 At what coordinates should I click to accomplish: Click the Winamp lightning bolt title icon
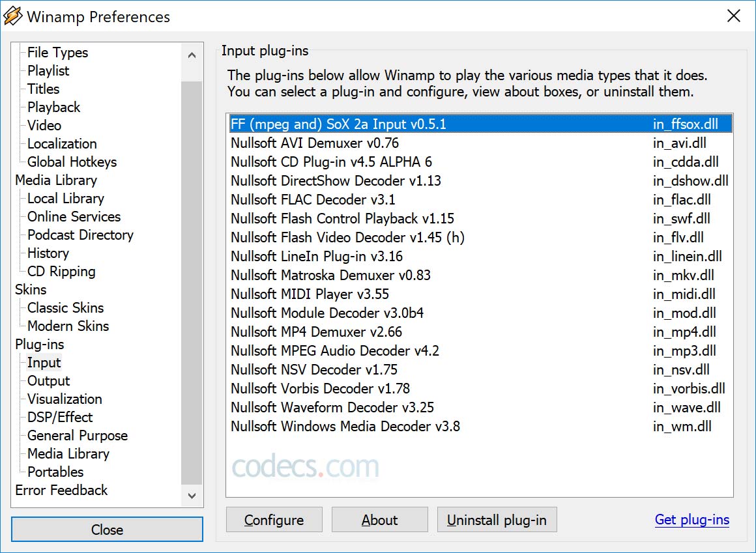(12, 16)
